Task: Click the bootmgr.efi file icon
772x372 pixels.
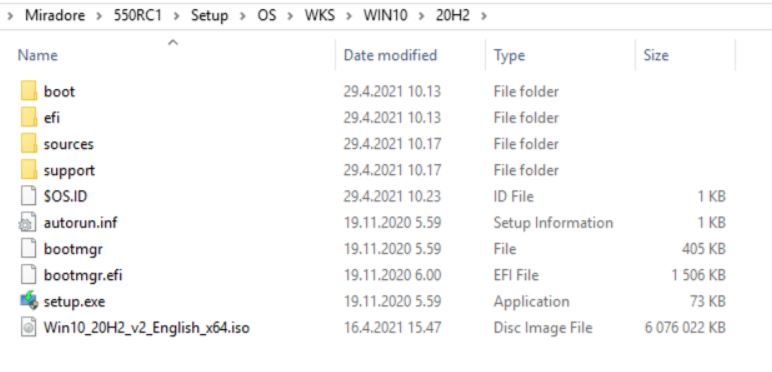Action: click(29, 275)
